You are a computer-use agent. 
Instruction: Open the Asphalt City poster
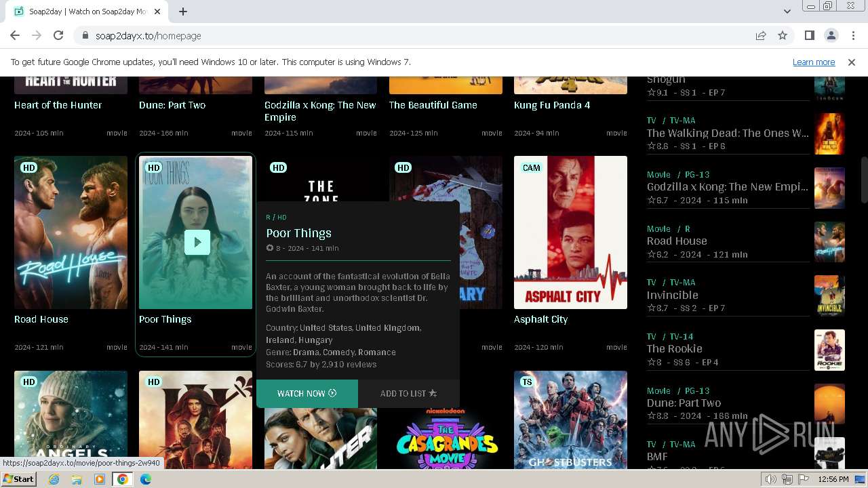click(x=570, y=232)
